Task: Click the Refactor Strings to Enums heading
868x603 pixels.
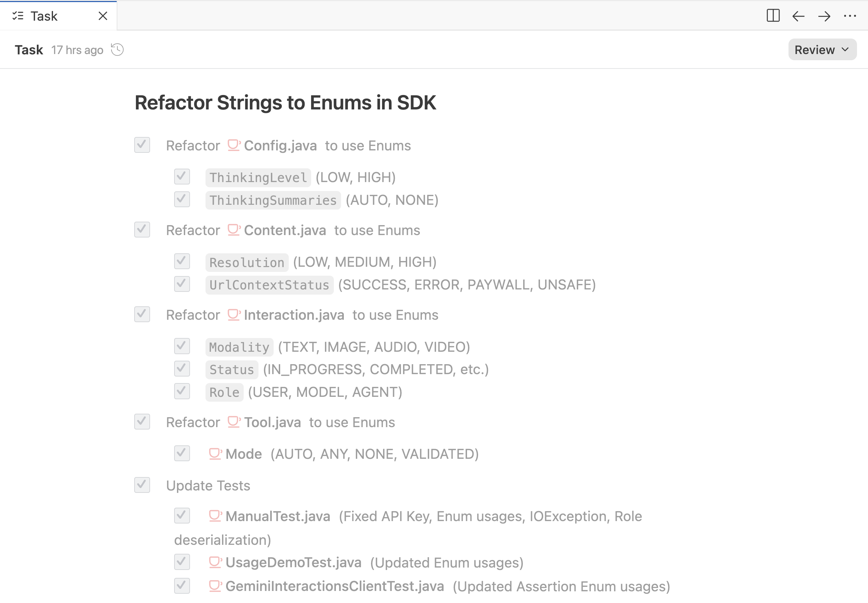Action: click(285, 102)
